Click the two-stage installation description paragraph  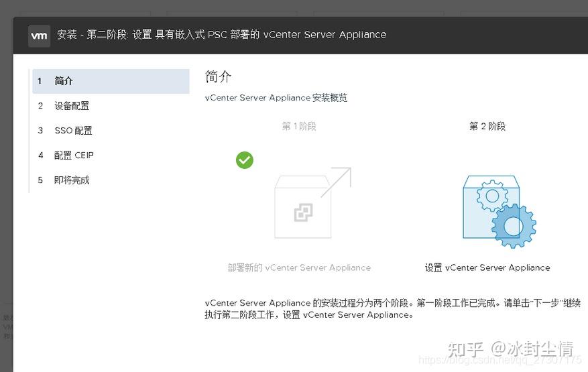pos(393,308)
